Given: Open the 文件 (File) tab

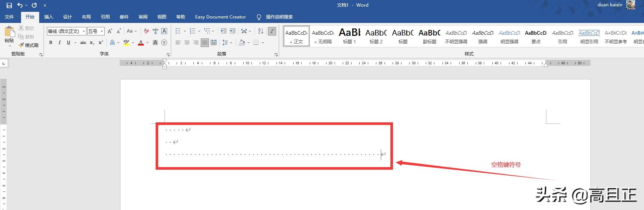Looking at the screenshot, I should pyautogui.click(x=9, y=17).
